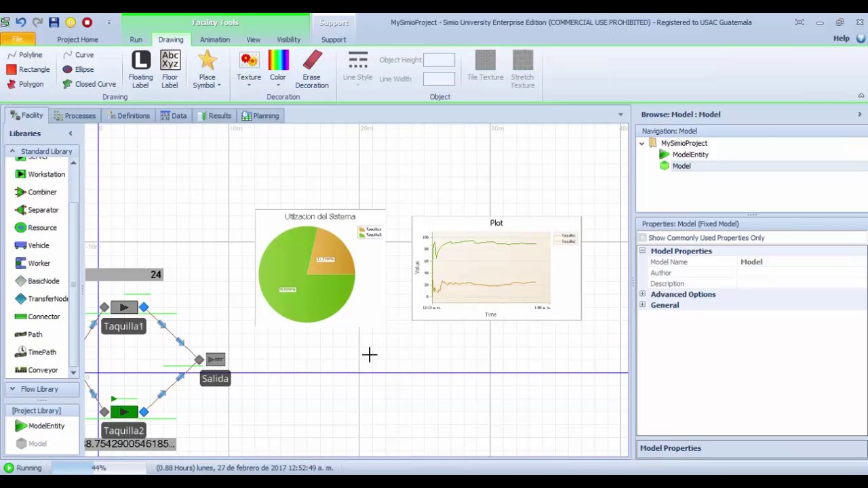Collapse the MySimioProject tree node
This screenshot has width=868, height=488.
[x=642, y=144]
